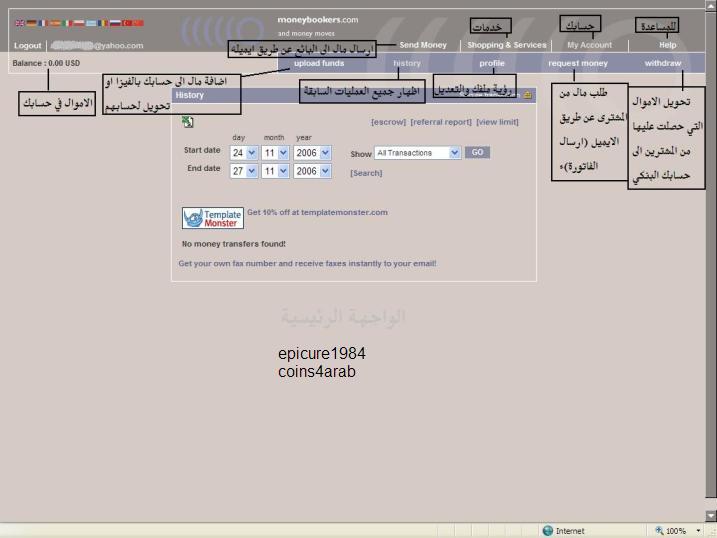Screen dimensions: 717x538
Task: Click the lock icon in History header
Action: (x=527, y=95)
